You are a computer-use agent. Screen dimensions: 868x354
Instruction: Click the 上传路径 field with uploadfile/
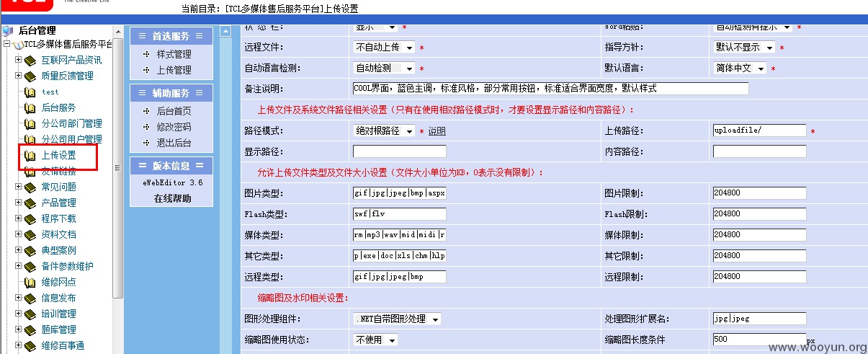point(760,130)
